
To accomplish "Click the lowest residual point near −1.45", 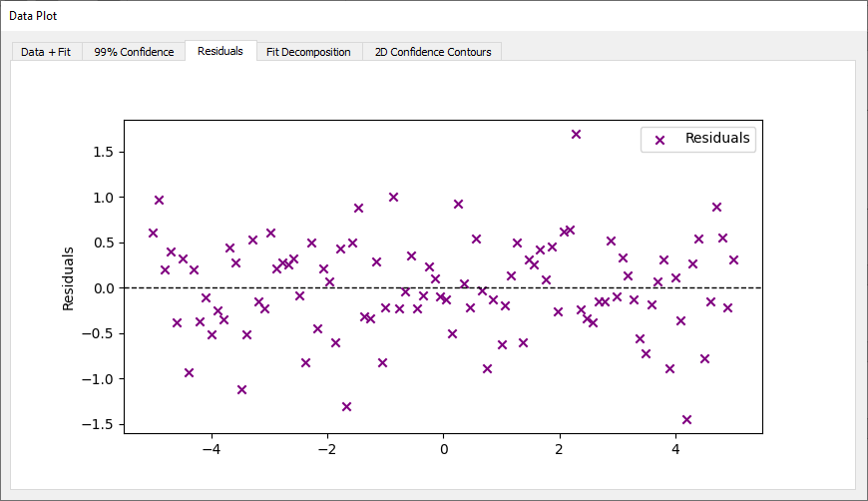I will point(687,419).
